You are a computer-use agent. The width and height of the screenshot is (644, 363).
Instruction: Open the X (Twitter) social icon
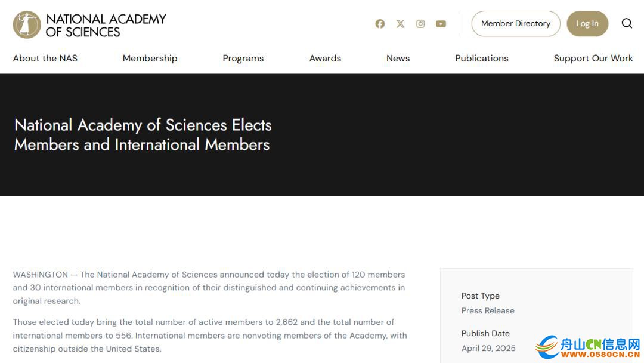[x=401, y=24]
